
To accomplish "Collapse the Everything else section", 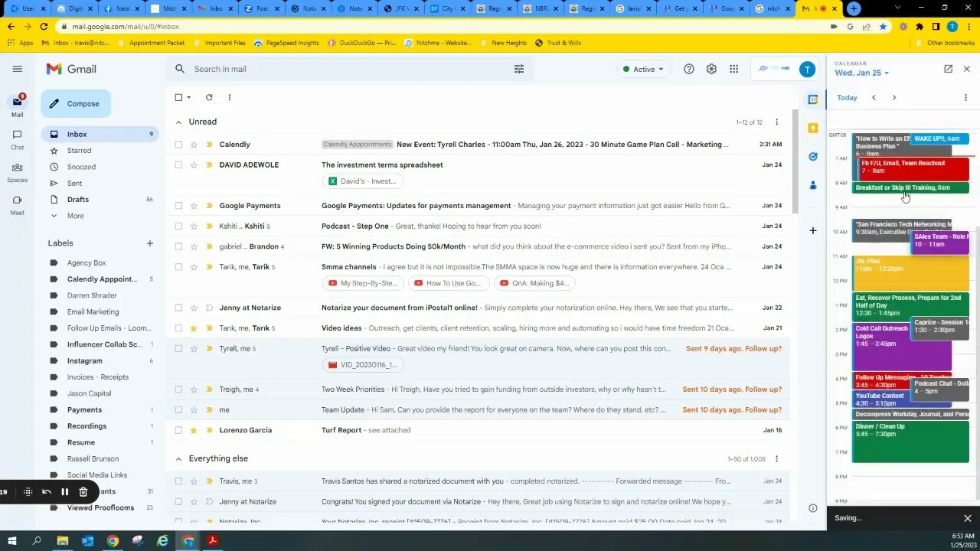I will pos(178,458).
